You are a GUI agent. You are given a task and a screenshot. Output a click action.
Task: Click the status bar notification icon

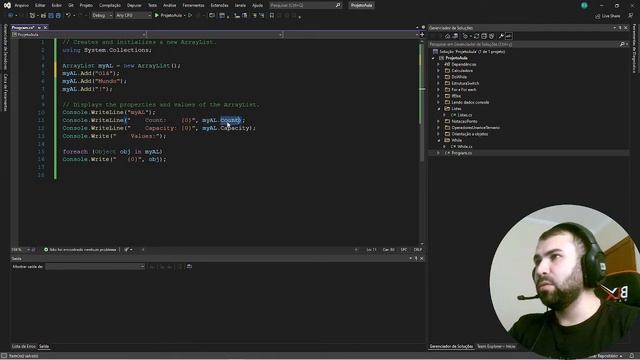[x=632, y=356]
